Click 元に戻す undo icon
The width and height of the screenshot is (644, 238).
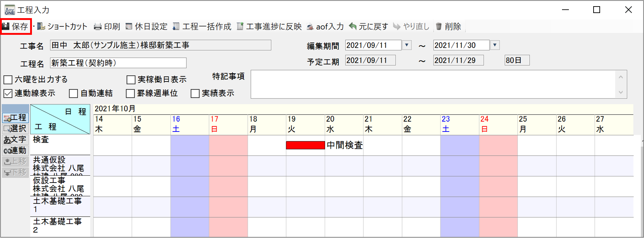[353, 26]
